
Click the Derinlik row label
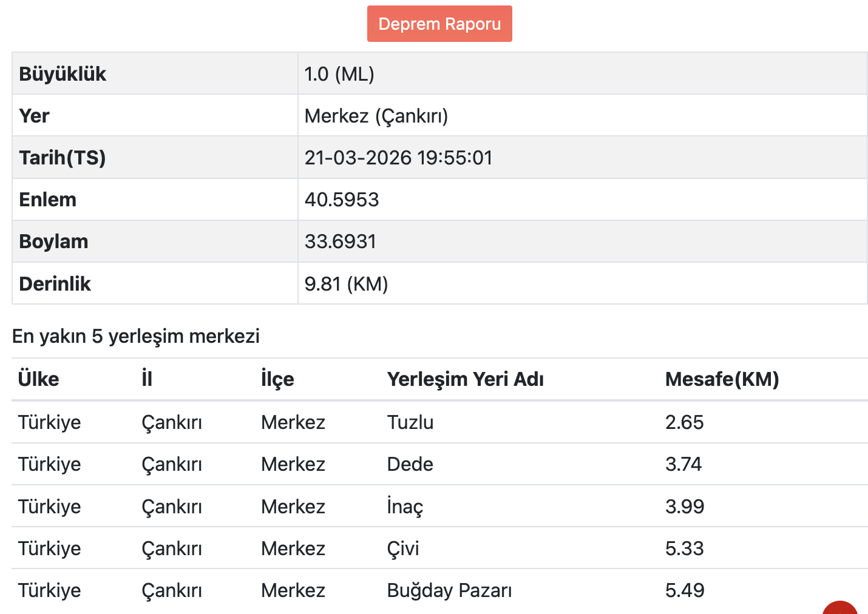(x=55, y=284)
